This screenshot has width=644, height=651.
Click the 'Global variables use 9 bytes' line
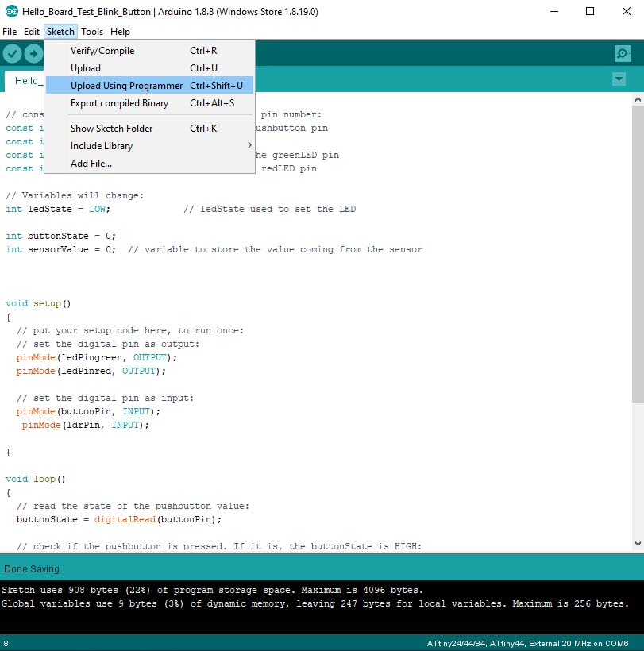(x=315, y=603)
